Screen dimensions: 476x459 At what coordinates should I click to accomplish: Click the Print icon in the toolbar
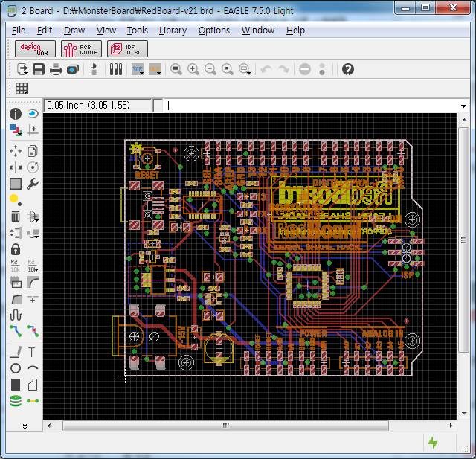tap(56, 69)
